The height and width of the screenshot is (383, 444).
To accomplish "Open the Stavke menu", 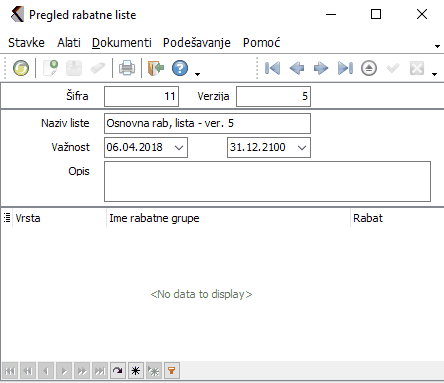I will coord(26,43).
